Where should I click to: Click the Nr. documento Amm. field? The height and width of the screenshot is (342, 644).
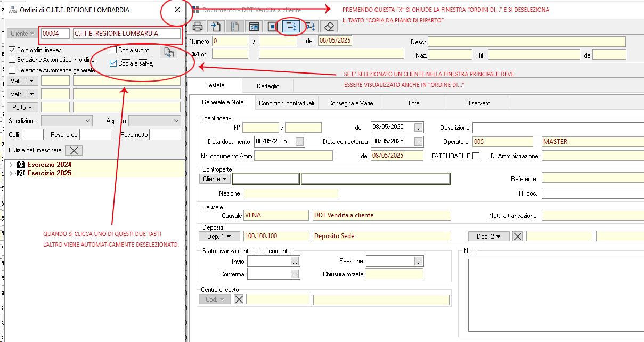[294, 156]
